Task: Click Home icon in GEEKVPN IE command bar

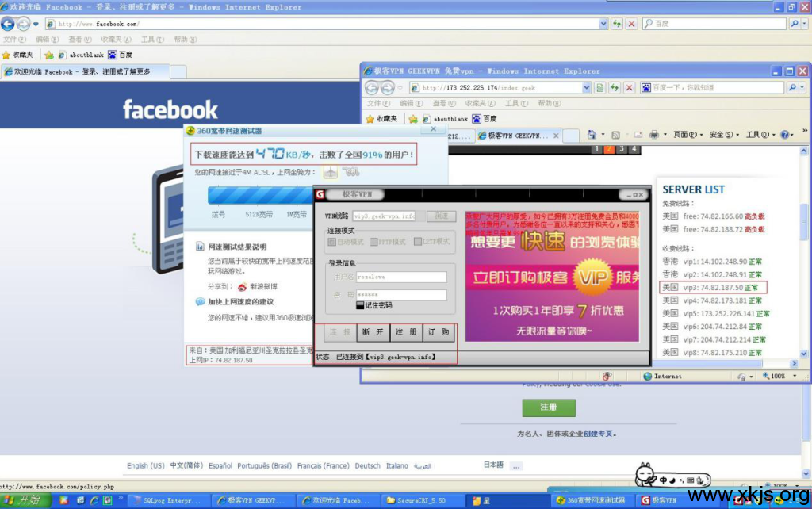Action: [592, 135]
